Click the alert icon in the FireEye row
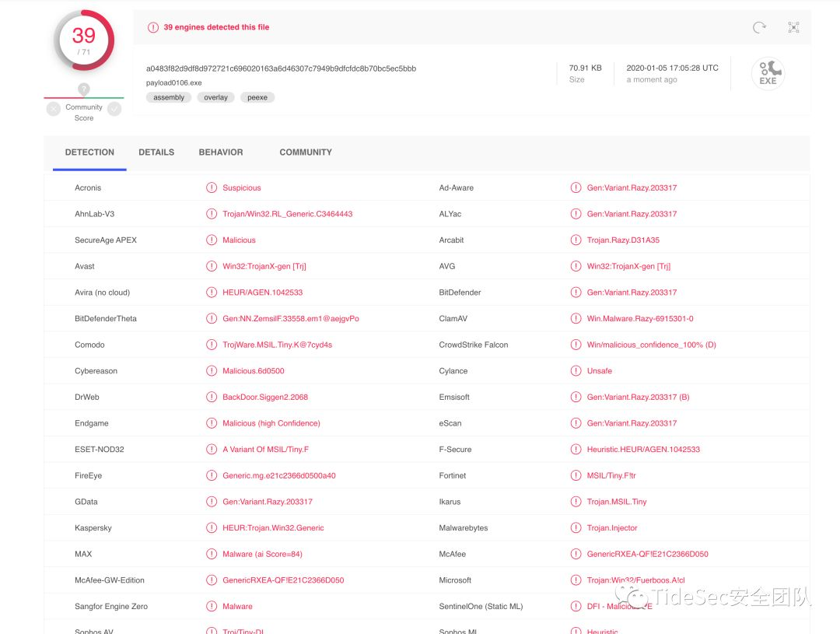The height and width of the screenshot is (634, 840). [x=212, y=475]
